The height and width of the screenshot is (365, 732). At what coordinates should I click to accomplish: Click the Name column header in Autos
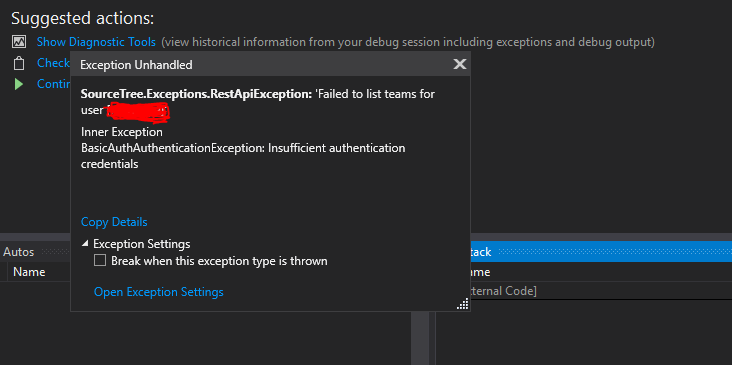pyautogui.click(x=29, y=272)
